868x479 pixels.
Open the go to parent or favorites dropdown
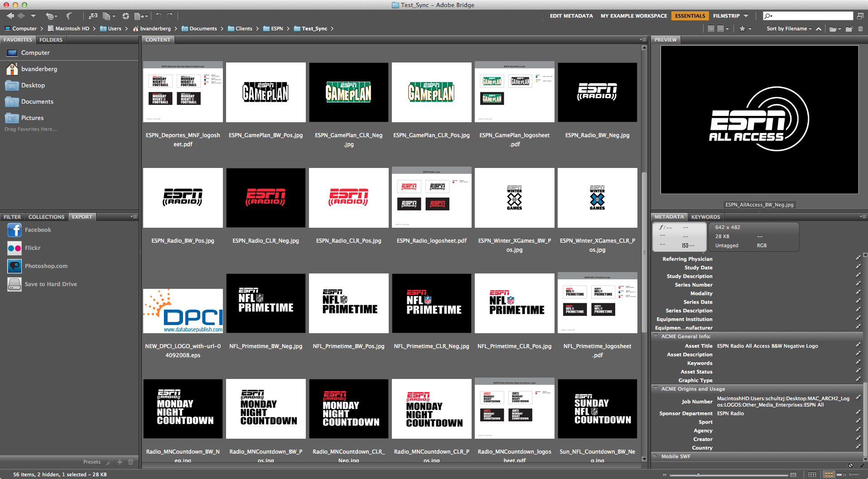[x=33, y=16]
